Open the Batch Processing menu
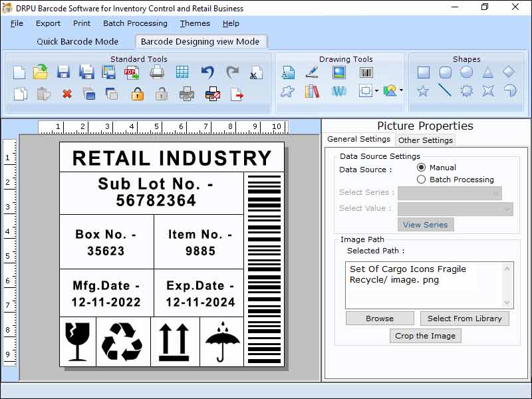Image resolution: width=532 pixels, height=399 pixels. pyautogui.click(x=136, y=23)
